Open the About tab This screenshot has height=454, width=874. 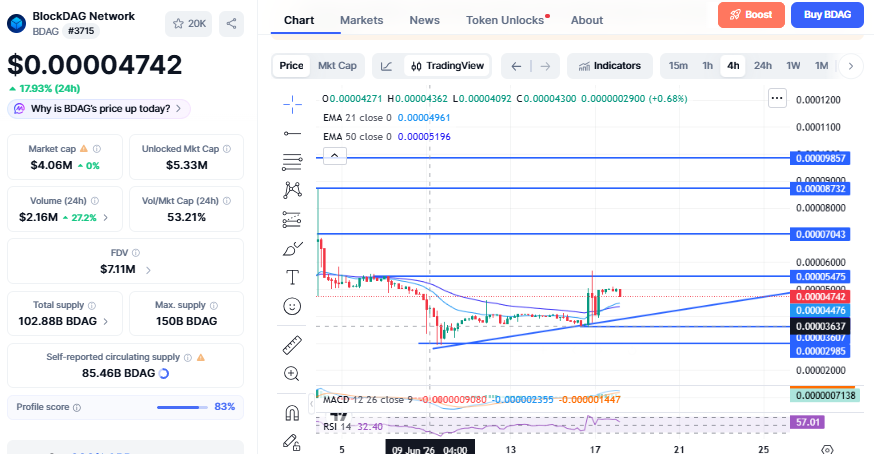pos(586,20)
